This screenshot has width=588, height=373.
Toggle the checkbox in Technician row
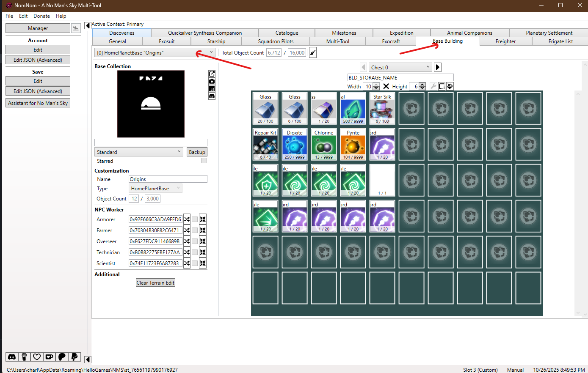click(x=195, y=252)
